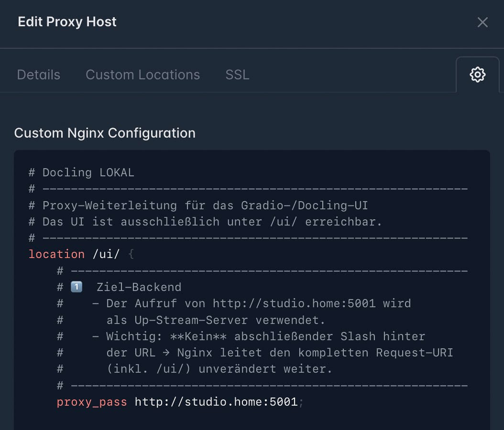Open the Custom Locations tab
Image resolution: width=504 pixels, height=430 pixels.
coord(142,75)
